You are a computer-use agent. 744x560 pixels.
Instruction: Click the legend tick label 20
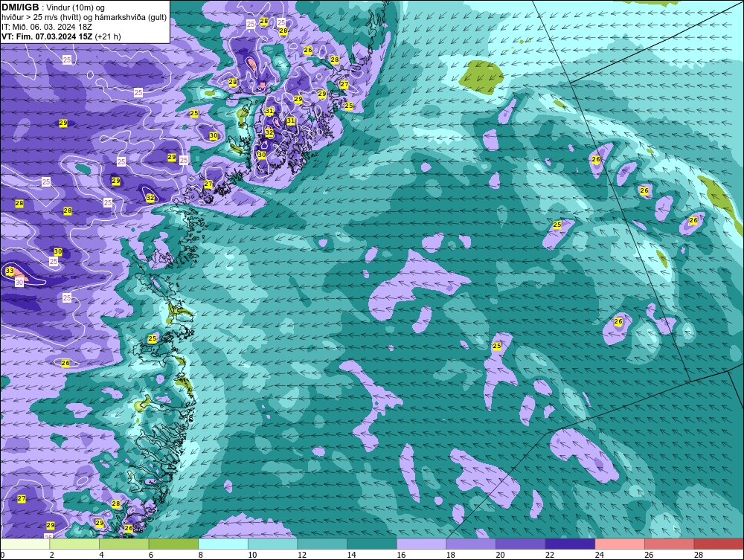pos(500,555)
